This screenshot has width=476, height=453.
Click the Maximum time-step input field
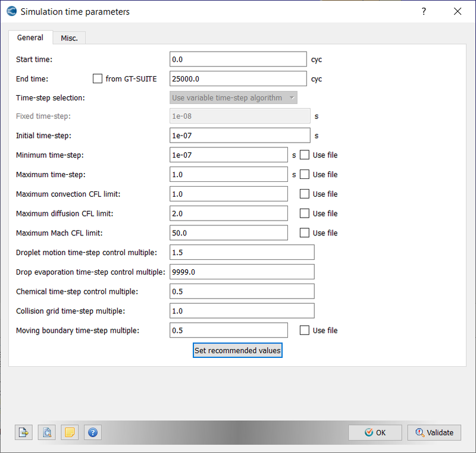(228, 174)
